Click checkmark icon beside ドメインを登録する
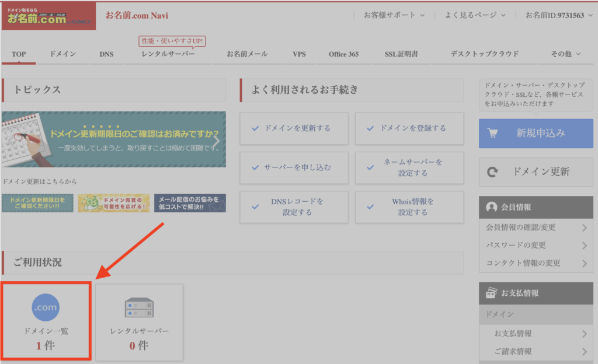This screenshot has height=364, width=598. 370,128
